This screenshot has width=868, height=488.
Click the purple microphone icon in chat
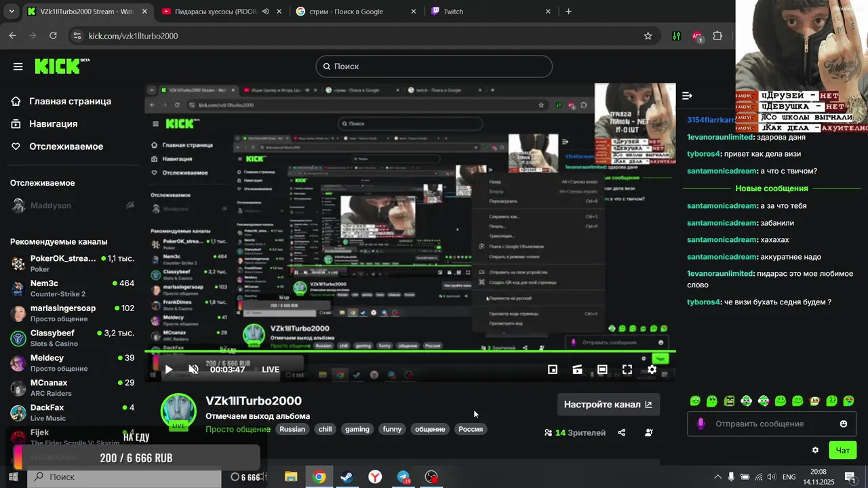point(701,424)
